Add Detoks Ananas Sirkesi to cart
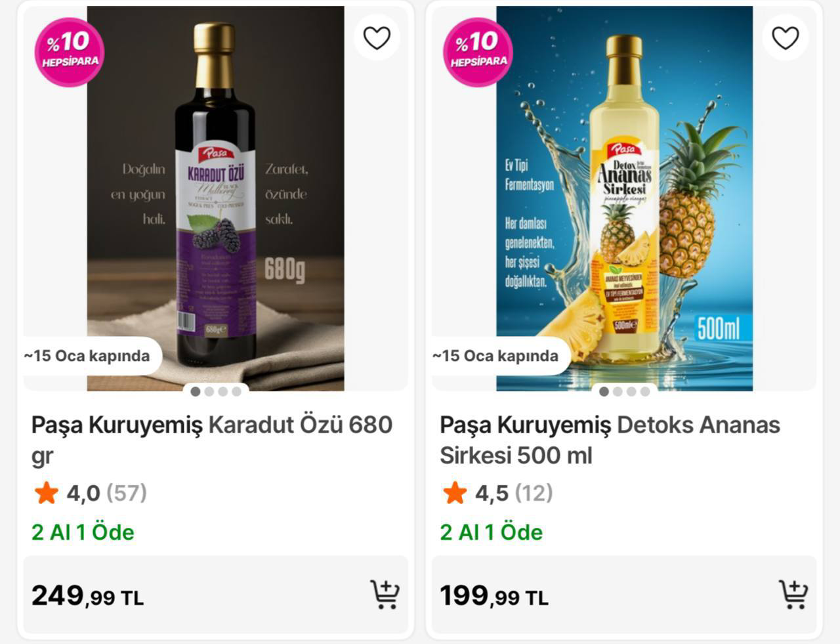 click(x=793, y=595)
